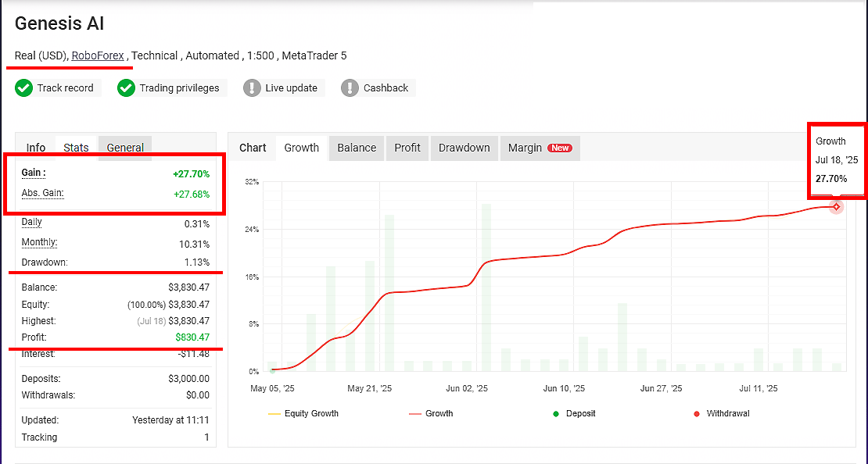Click the $3,000.00 deposits value
This screenshot has width=868, height=464.
tap(188, 379)
